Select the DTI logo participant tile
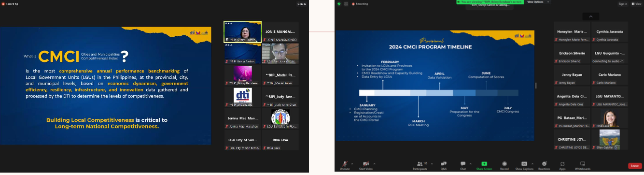The width and height of the screenshot is (644, 175). (243, 97)
